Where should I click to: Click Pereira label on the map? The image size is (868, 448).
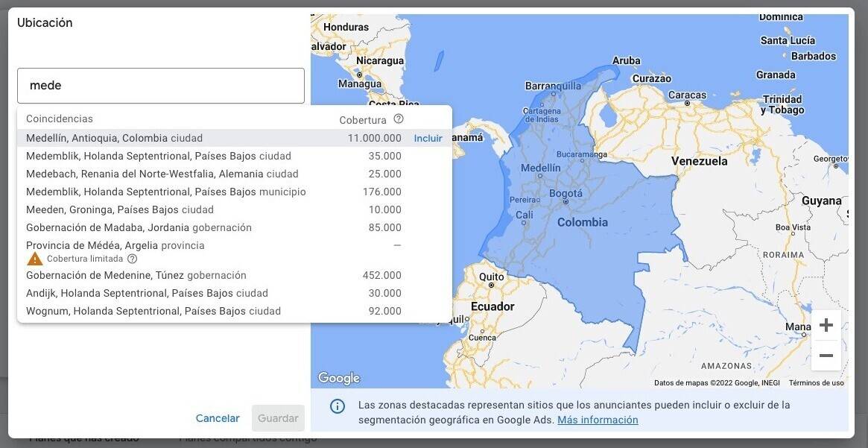(524, 199)
